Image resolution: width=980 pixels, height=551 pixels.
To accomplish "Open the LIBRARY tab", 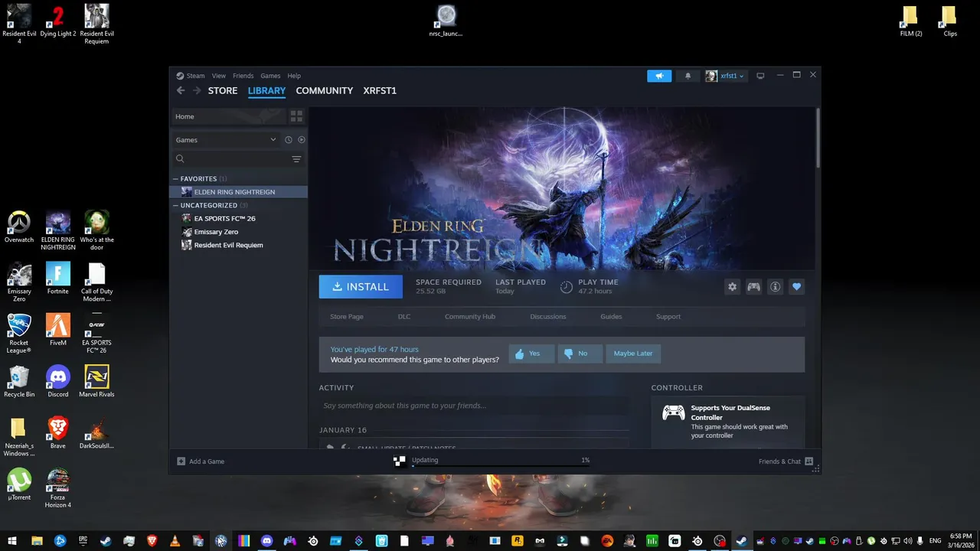I will (x=266, y=90).
